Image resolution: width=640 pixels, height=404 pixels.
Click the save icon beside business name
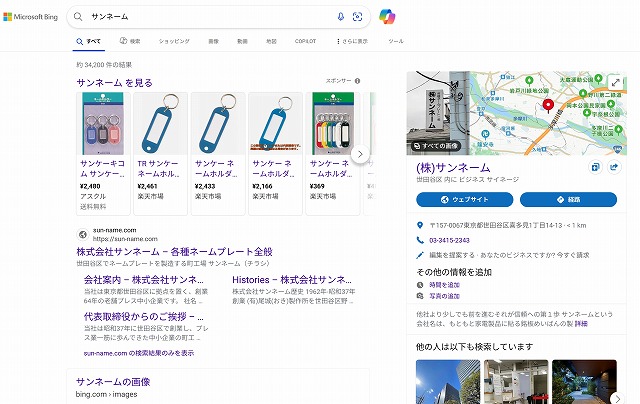click(x=595, y=167)
